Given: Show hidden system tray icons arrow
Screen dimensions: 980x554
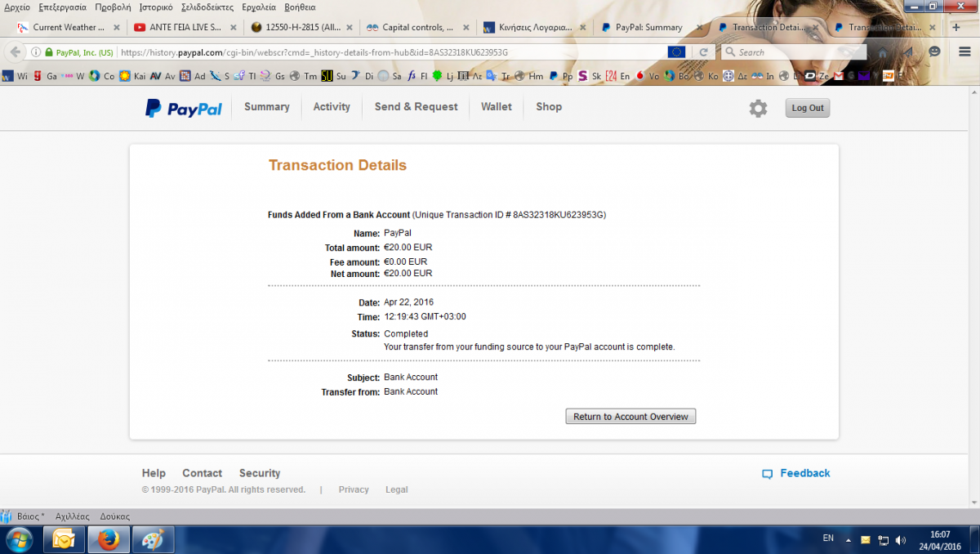Looking at the screenshot, I should [x=849, y=539].
